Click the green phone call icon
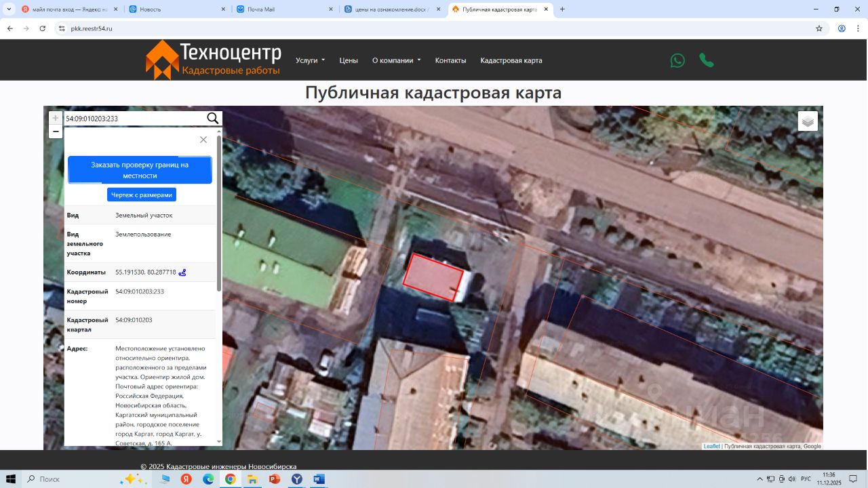Image resolution: width=868 pixels, height=488 pixels. click(x=707, y=60)
